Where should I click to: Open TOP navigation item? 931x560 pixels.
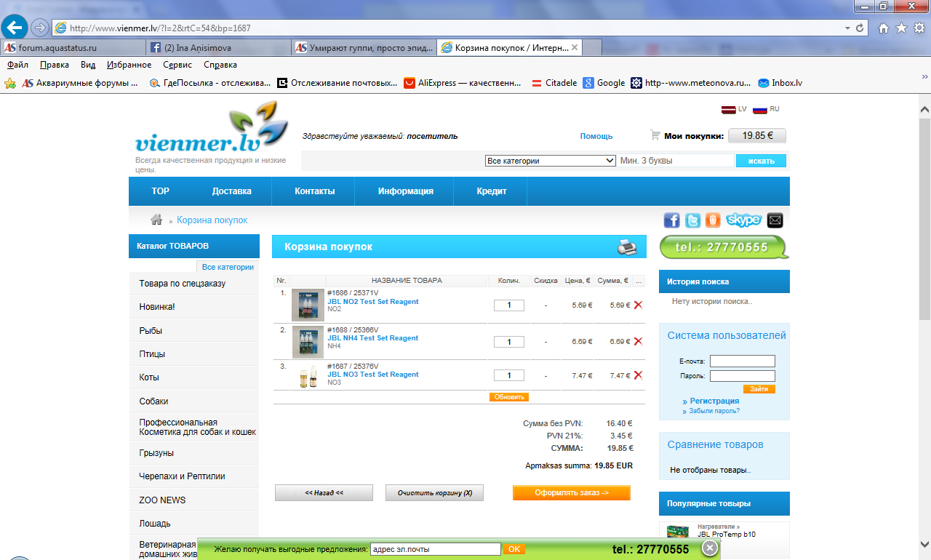point(161,191)
